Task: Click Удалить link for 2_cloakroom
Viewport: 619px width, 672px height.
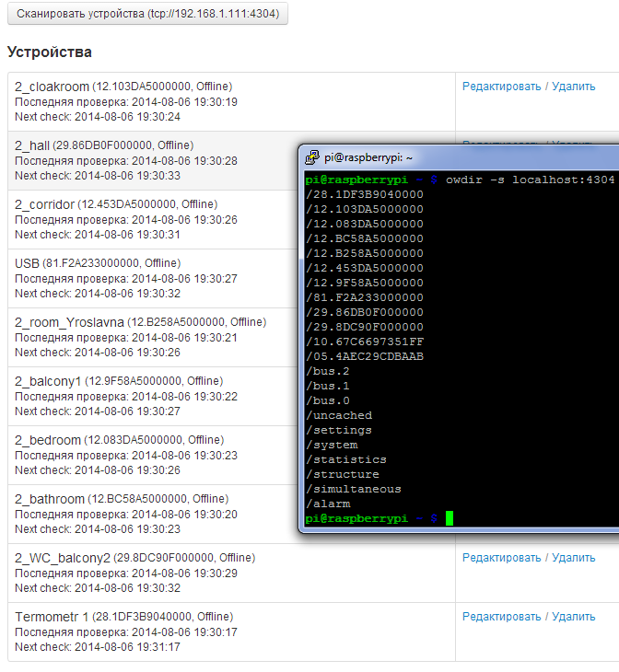Action: click(x=574, y=87)
